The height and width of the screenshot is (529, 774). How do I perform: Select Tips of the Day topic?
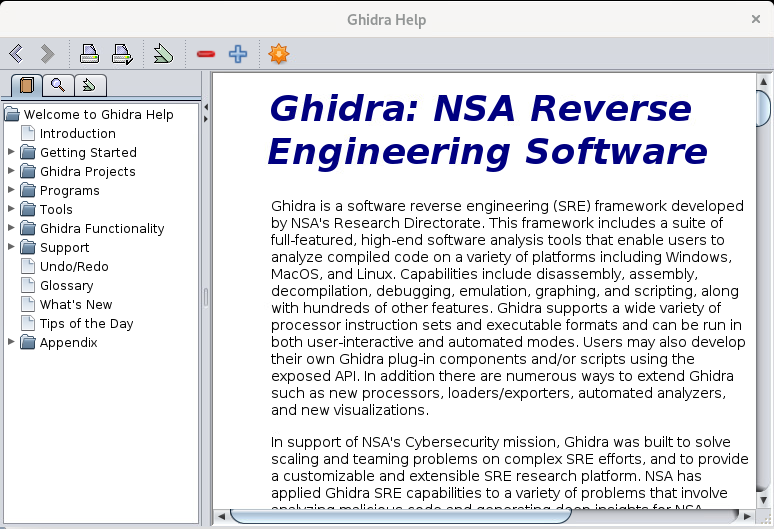(86, 323)
